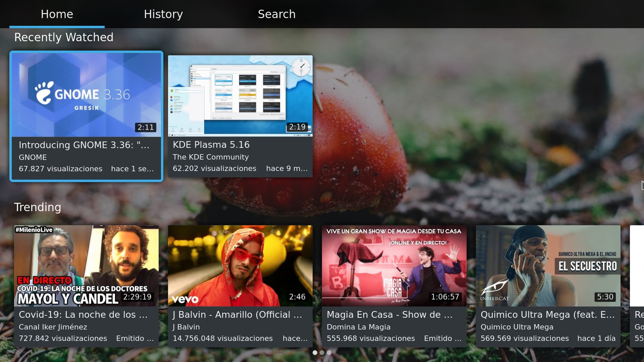
Task: Click the Trending section heading
Action: pyautogui.click(x=37, y=207)
